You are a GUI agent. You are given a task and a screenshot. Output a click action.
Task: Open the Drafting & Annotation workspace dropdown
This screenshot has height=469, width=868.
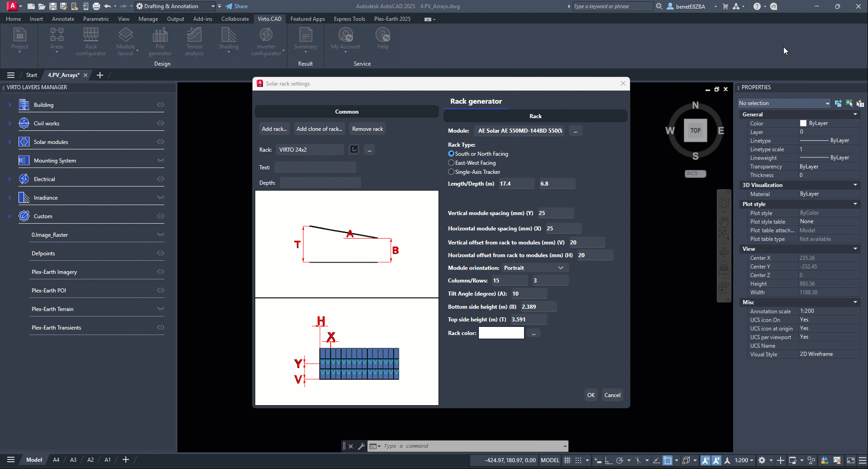click(176, 6)
